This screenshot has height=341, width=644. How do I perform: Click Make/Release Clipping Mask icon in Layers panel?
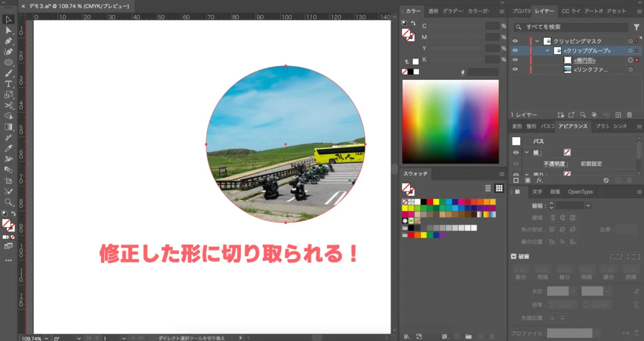[594, 115]
